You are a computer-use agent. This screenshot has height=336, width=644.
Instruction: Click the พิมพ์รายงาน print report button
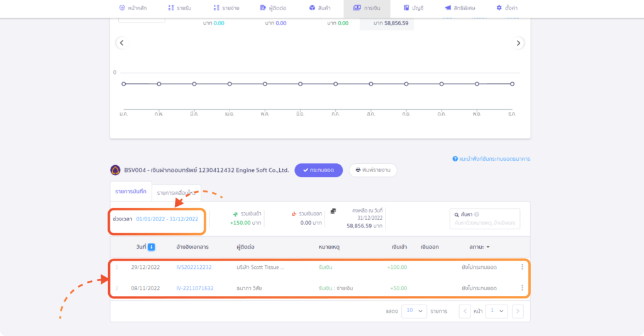[373, 170]
